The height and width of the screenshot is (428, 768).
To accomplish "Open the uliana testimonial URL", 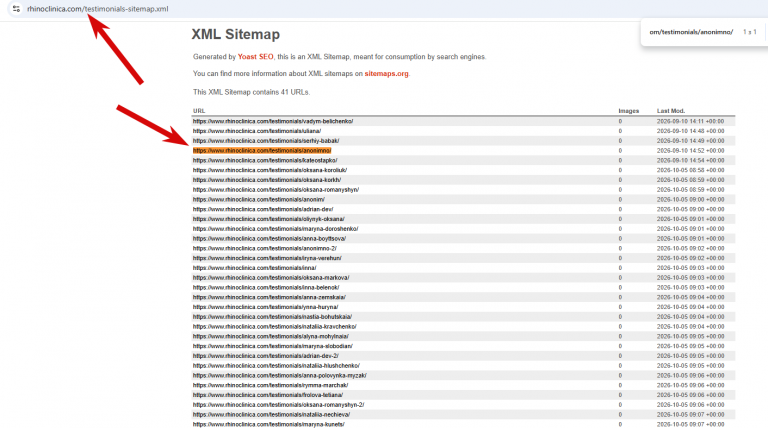I will point(257,131).
